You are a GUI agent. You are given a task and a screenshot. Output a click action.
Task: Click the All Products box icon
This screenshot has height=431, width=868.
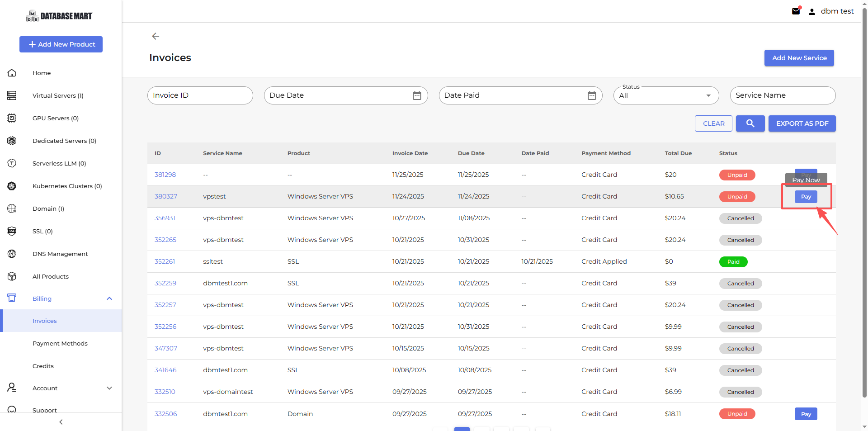click(12, 276)
